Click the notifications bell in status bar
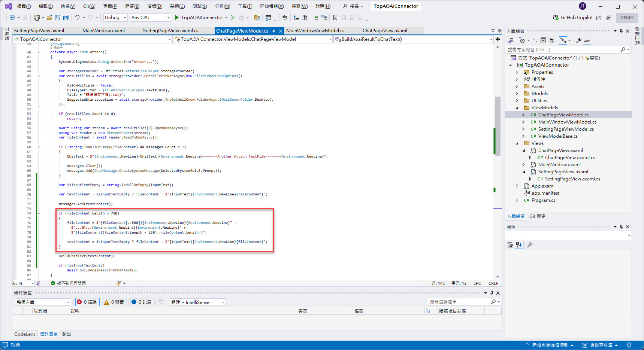644x350 pixels. [x=629, y=345]
